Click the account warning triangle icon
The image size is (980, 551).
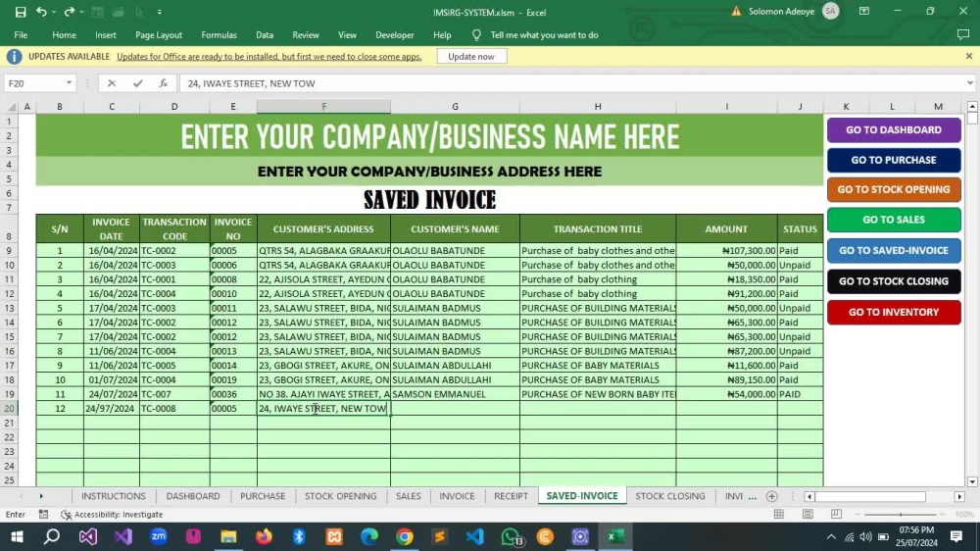(x=736, y=11)
